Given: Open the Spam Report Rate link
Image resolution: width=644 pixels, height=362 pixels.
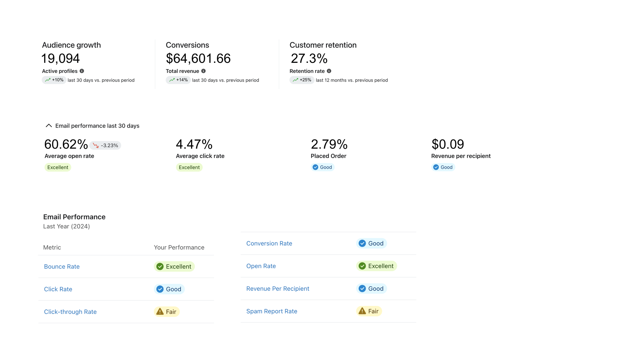Looking at the screenshot, I should (x=272, y=311).
